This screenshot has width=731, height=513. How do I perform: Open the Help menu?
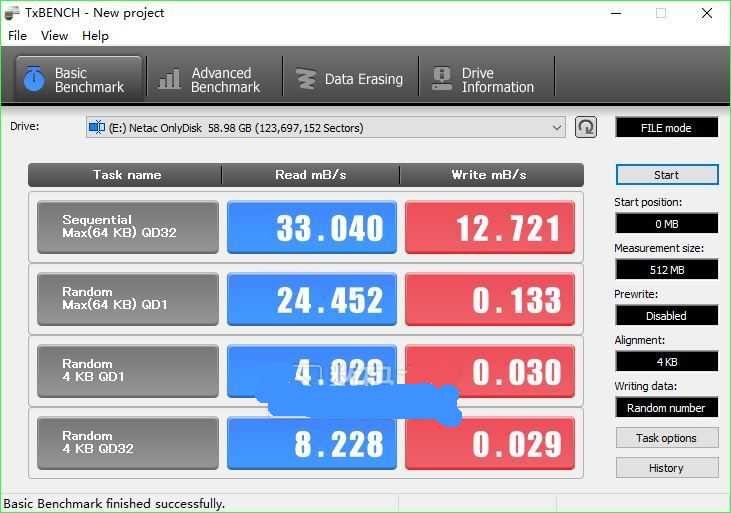pos(95,35)
